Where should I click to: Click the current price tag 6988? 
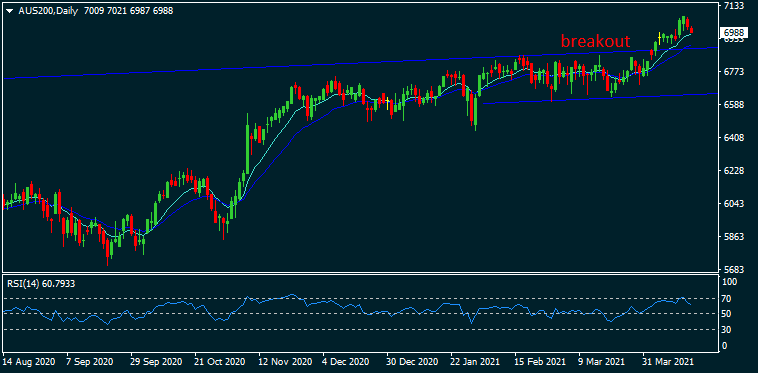733,32
